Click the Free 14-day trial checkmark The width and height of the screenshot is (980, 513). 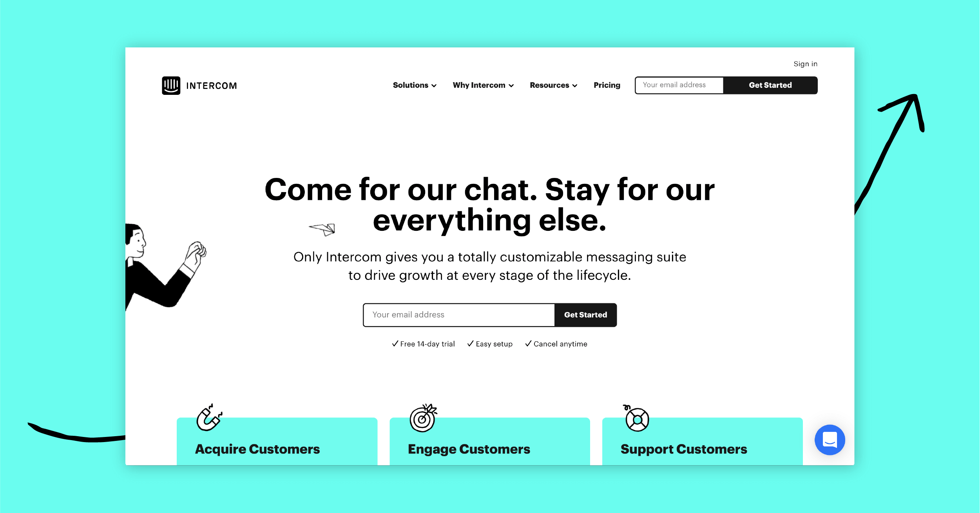[396, 344]
